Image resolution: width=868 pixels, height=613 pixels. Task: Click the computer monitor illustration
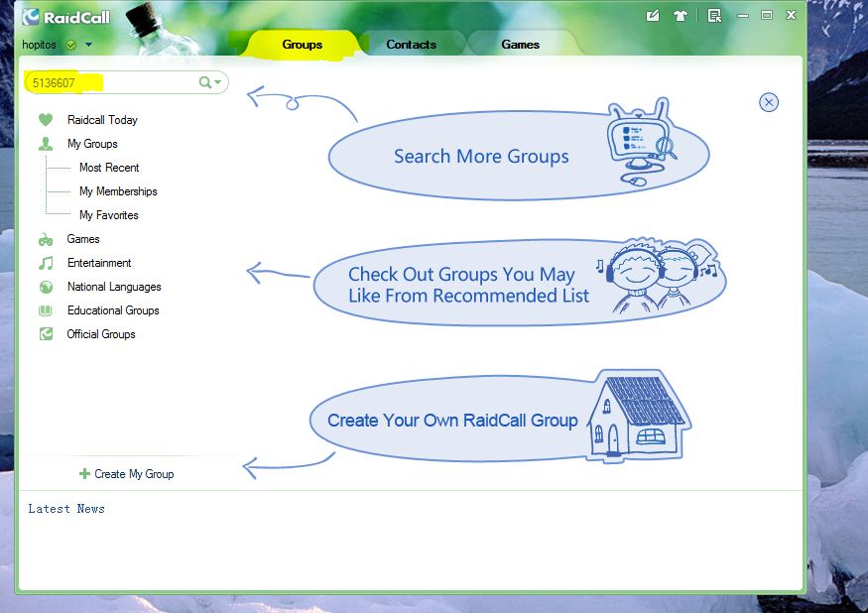641,142
